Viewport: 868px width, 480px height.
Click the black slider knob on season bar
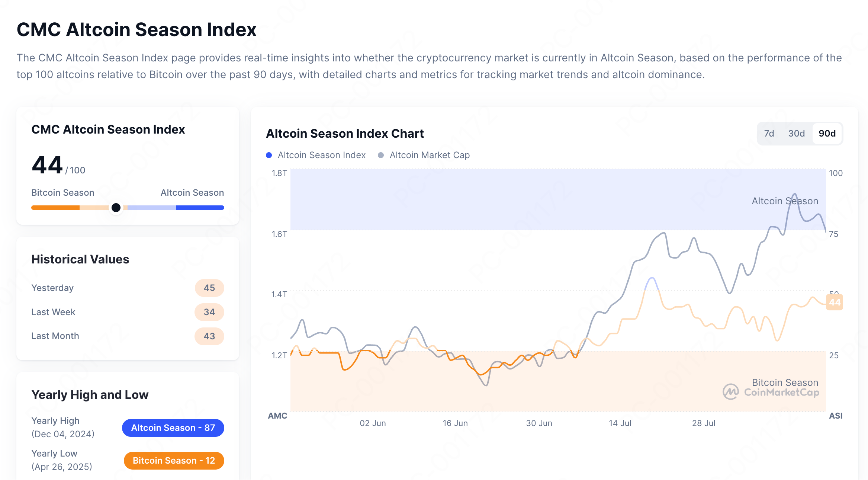coord(116,208)
